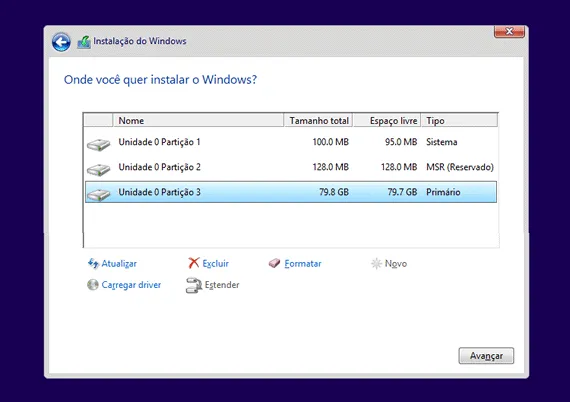The image size is (570, 402).
Task: Click the drive icon for Partição 3
Action: (x=99, y=194)
